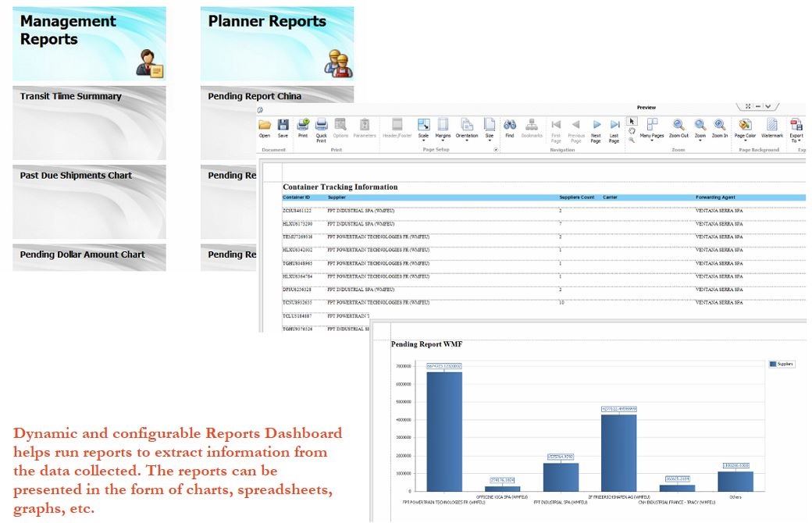Click the ZF Friedrichshafen AG bar

(x=619, y=453)
